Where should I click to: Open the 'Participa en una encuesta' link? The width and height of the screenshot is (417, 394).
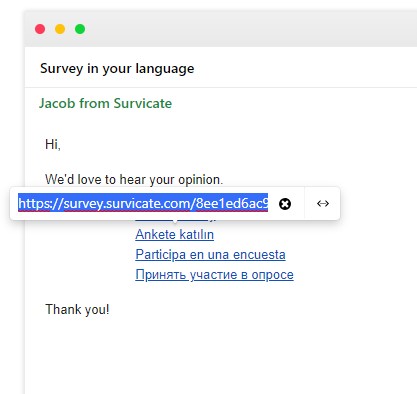tap(210, 255)
